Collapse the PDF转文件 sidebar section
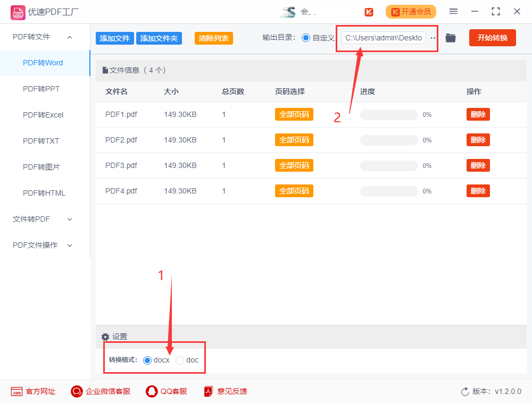The width and height of the screenshot is (532, 404). 70,37
